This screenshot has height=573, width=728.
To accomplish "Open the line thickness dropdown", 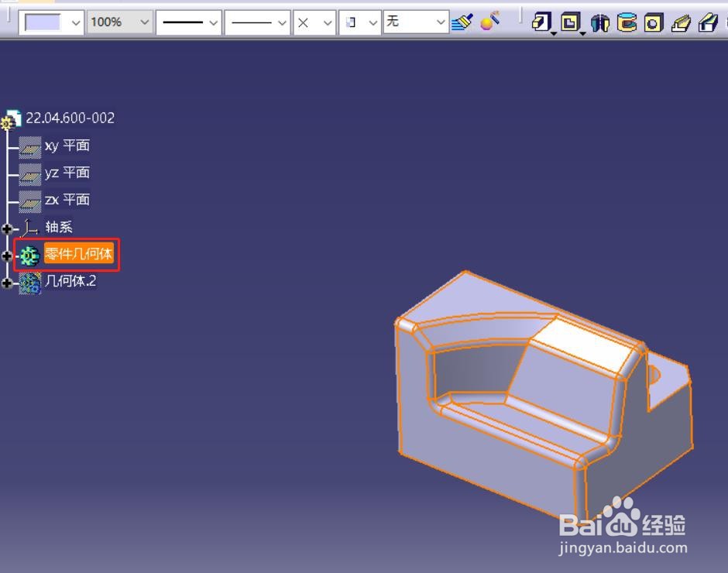I will pos(188,22).
